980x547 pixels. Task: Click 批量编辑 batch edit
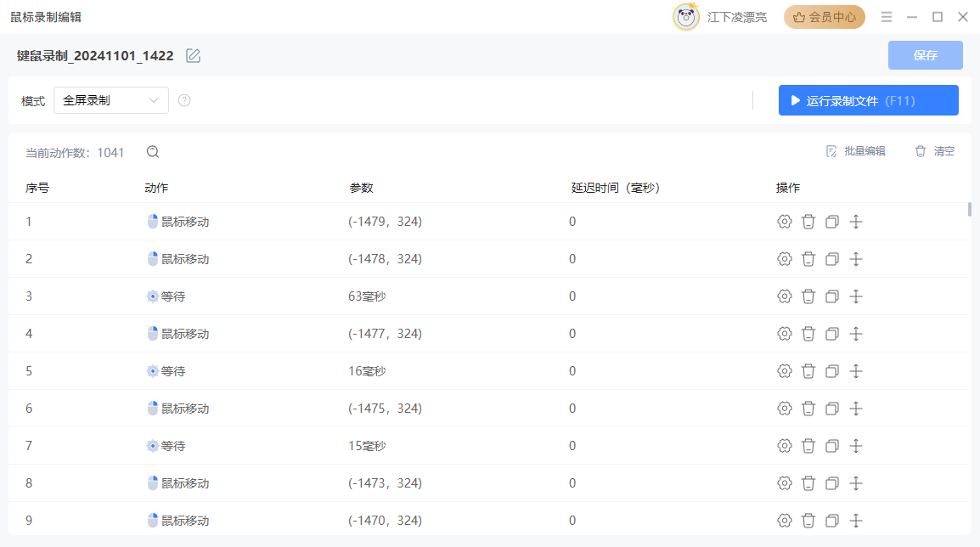[x=856, y=151]
